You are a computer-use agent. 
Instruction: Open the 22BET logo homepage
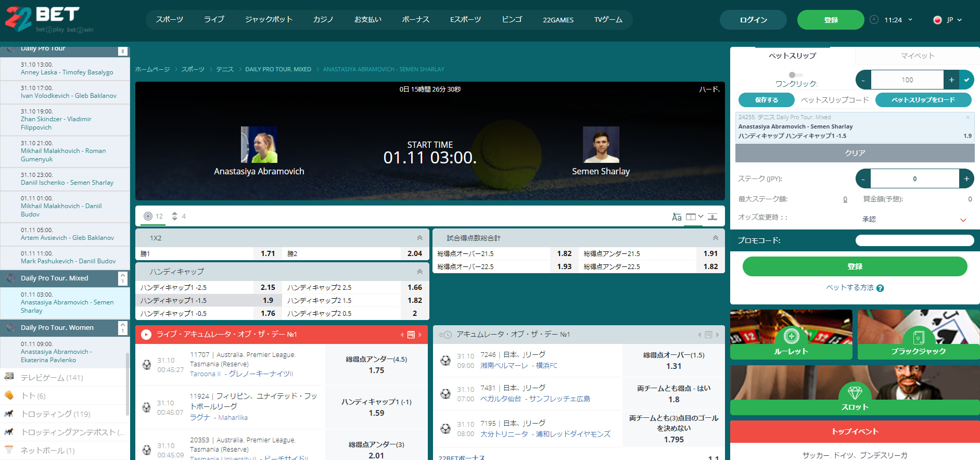(x=49, y=20)
